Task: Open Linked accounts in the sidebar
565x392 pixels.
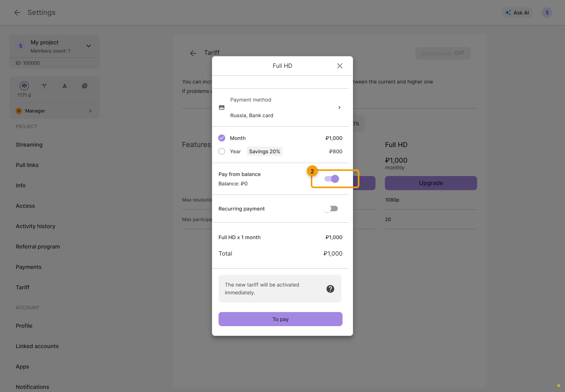Action: 37,346
